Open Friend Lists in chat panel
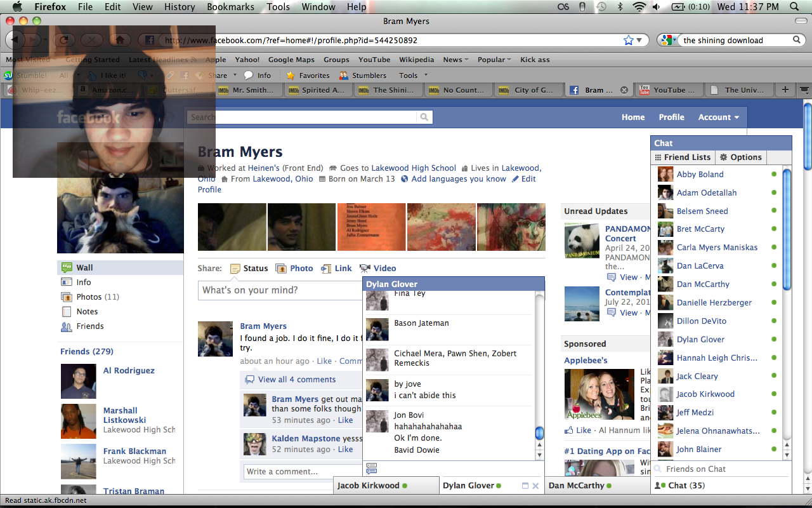812x508 pixels. tap(683, 157)
